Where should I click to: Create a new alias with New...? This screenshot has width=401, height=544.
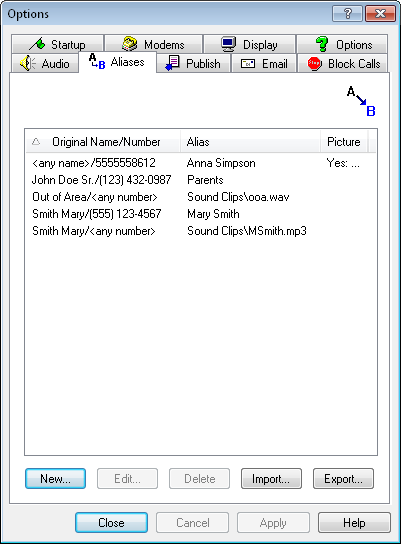click(56, 479)
